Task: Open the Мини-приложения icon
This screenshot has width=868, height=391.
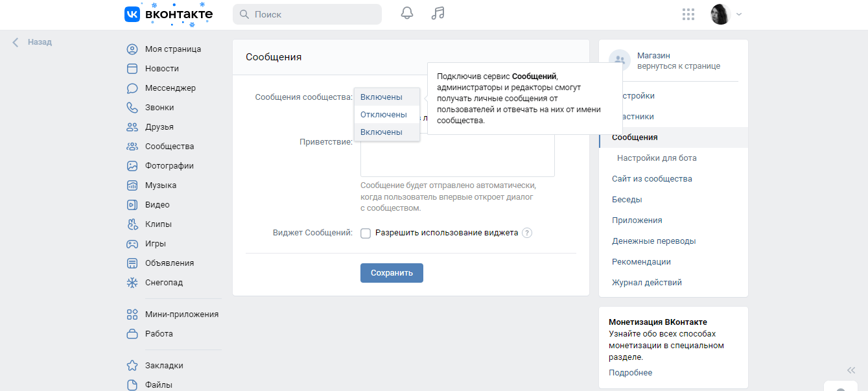Action: pyautogui.click(x=132, y=314)
